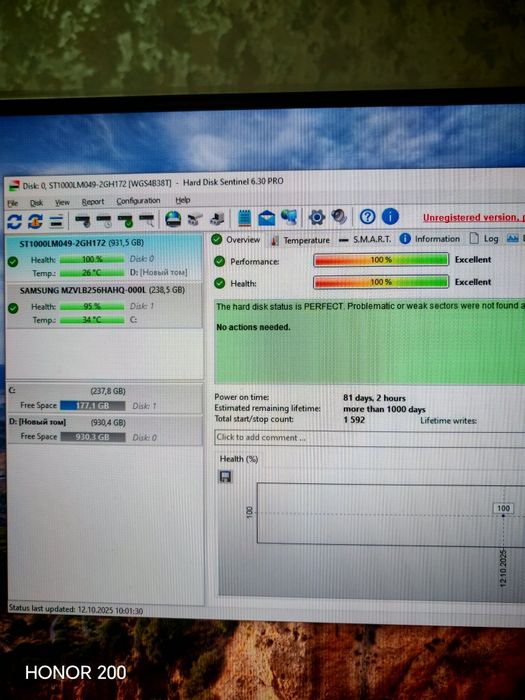Screen dimensions: 525x700
Task: Click 'Status last updated' status bar text
Action: click(x=76, y=610)
